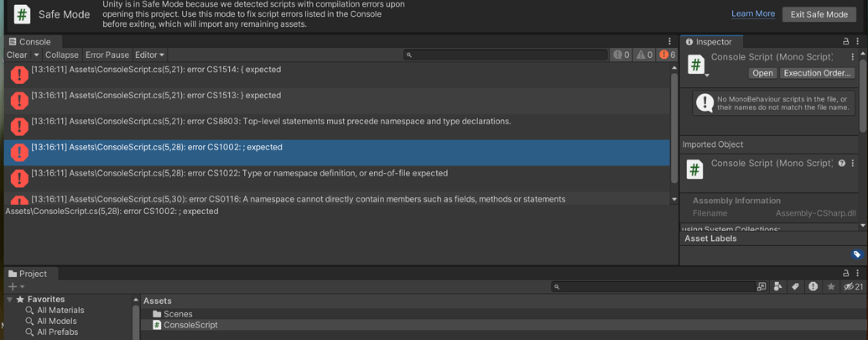This screenshot has height=340, width=868.
Task: Click the save search star icon
Action: tap(831, 286)
